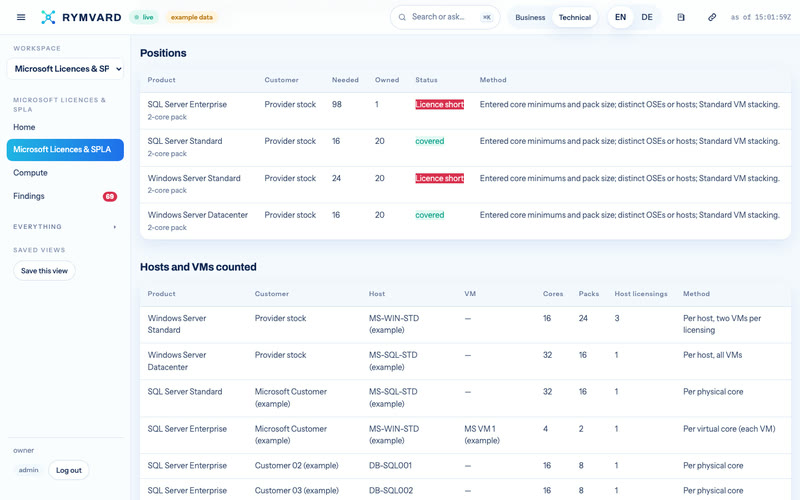Click SQL Server Standard in Positions table
This screenshot has width=800, height=500.
tap(185, 141)
